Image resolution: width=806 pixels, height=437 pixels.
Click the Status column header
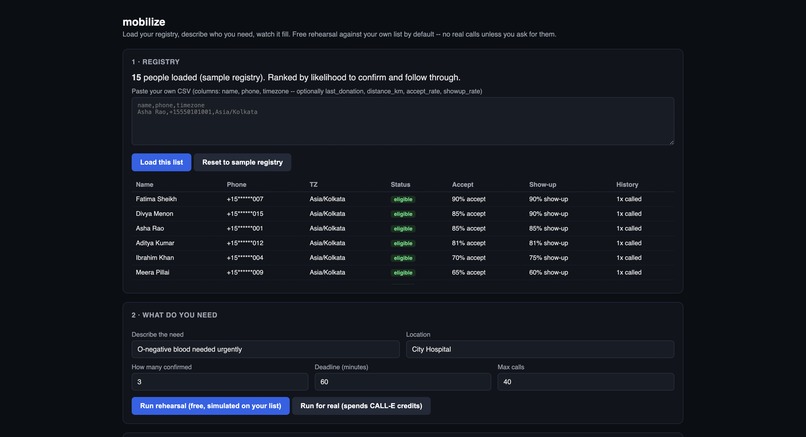[x=400, y=185]
